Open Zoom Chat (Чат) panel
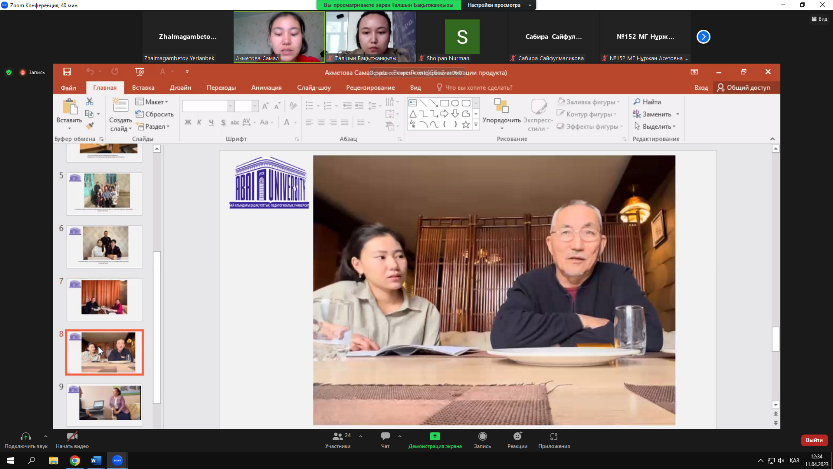The height and width of the screenshot is (469, 833). pos(385,438)
